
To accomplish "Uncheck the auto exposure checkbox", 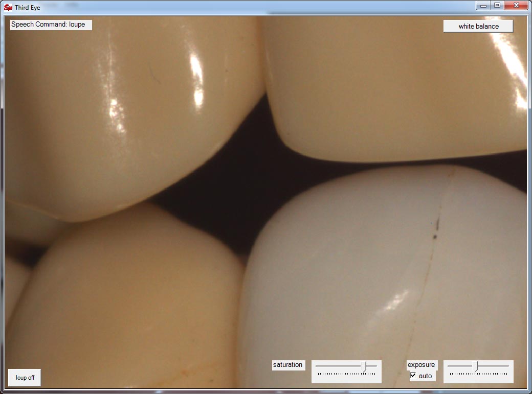I will coord(413,376).
